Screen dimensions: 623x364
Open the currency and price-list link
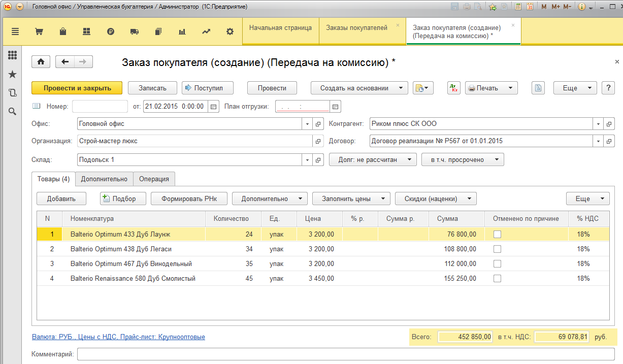[x=118, y=337]
